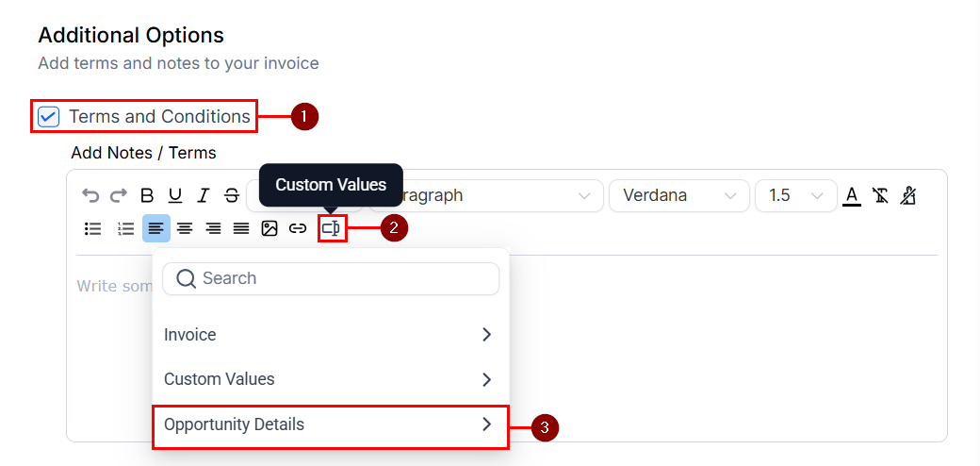Open the Invoice submenu

(330, 335)
